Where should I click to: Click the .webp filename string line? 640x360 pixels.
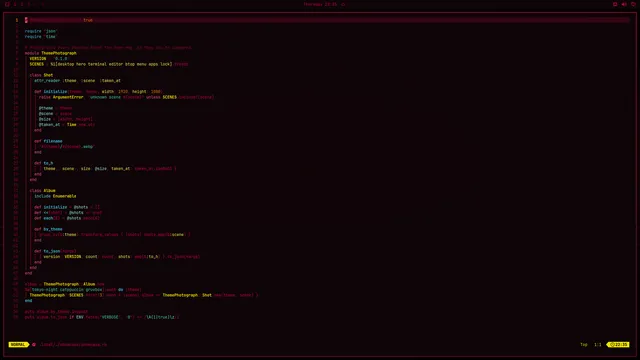[x=67, y=147]
